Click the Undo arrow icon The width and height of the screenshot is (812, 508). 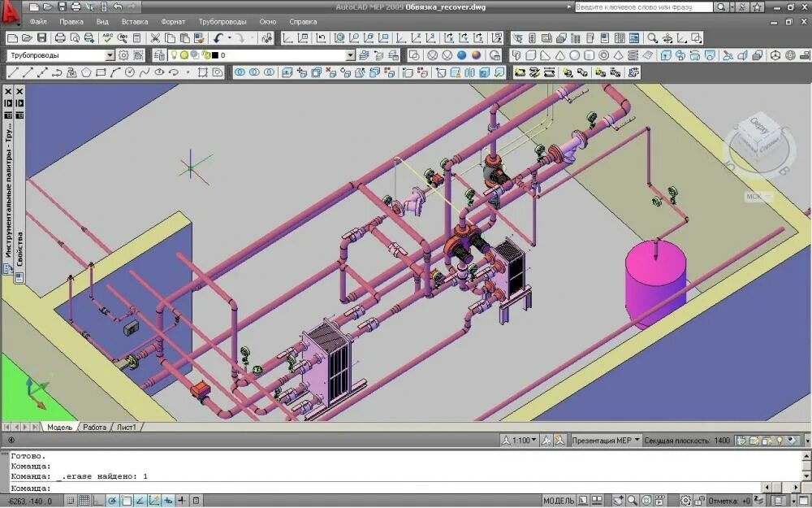click(x=218, y=38)
